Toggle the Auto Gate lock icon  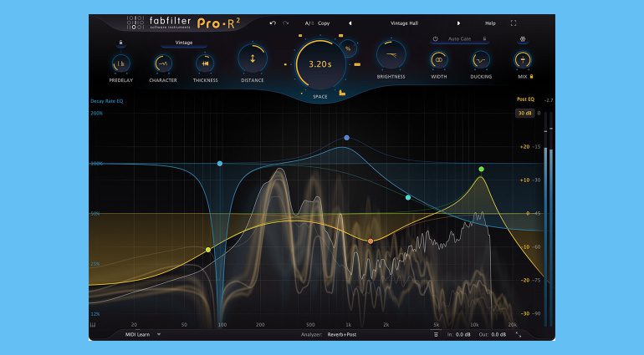click(484, 39)
